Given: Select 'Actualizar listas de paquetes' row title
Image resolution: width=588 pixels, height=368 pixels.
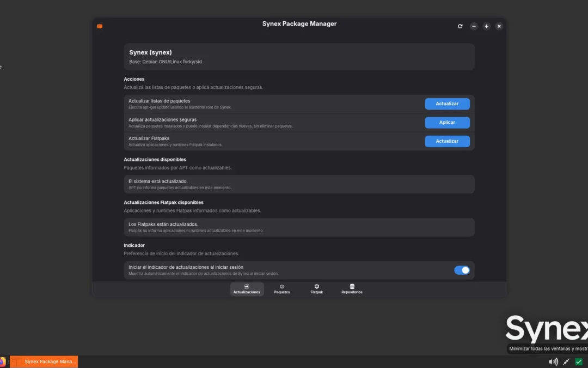Looking at the screenshot, I should (160, 101).
